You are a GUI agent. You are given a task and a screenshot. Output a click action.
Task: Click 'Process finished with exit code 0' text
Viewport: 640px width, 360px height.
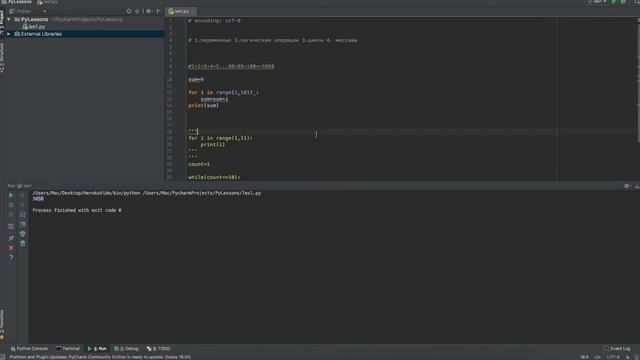coord(77,210)
